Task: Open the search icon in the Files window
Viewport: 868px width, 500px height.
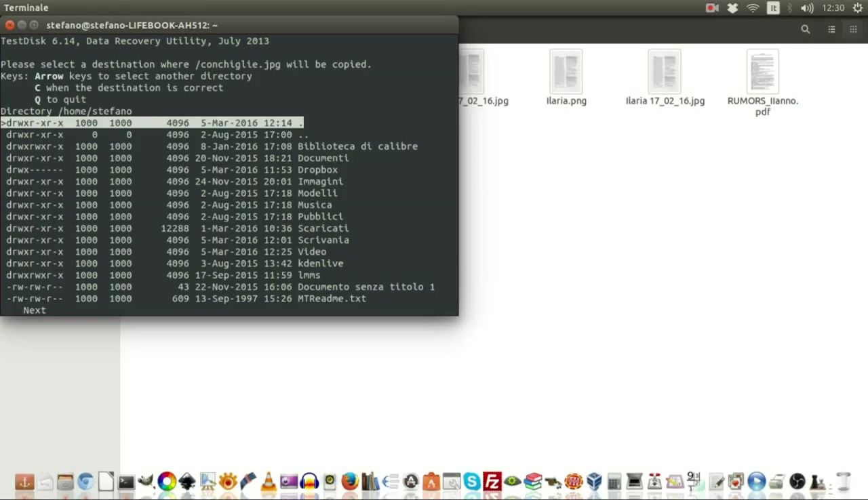Action: 806,29
